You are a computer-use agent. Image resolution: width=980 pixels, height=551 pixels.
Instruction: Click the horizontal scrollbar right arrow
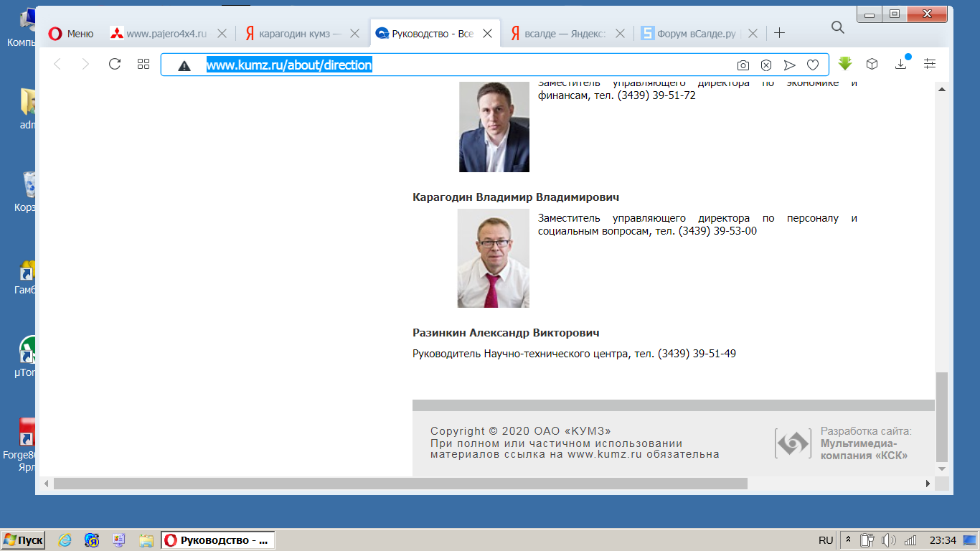click(928, 484)
